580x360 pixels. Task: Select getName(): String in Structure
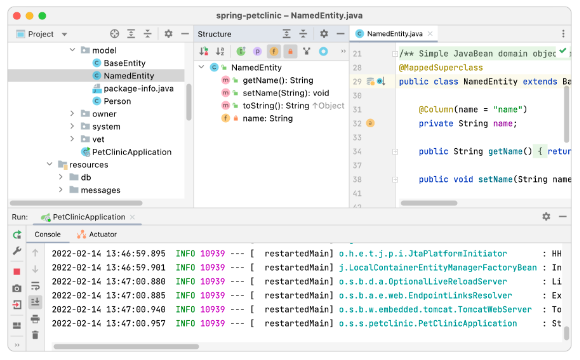tap(277, 80)
